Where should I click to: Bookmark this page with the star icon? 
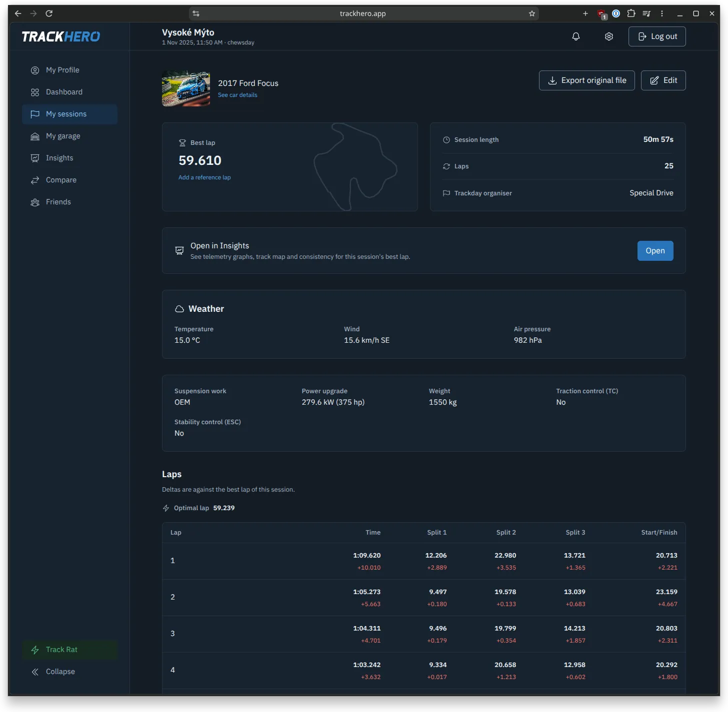pyautogui.click(x=532, y=13)
